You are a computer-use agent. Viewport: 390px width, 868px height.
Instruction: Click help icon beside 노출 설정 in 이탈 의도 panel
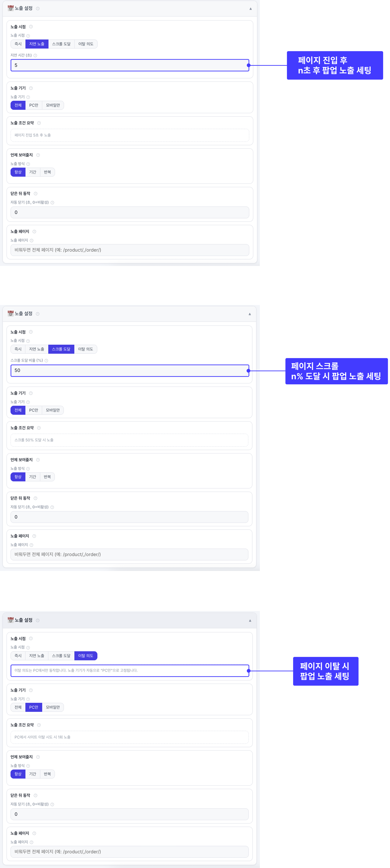tap(38, 620)
